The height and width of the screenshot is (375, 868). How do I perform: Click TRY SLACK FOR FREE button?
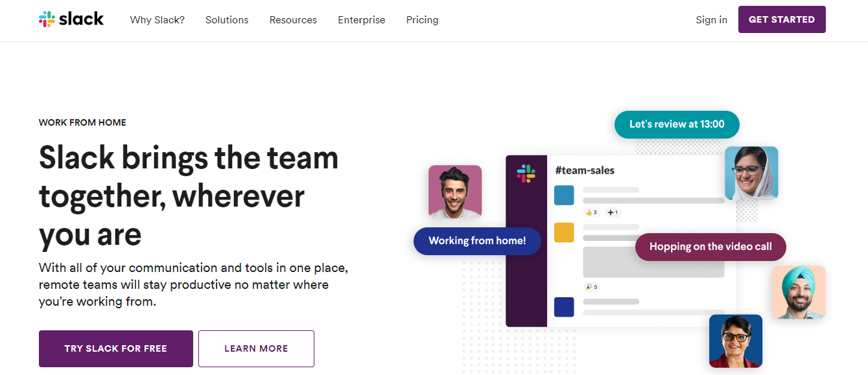pyautogui.click(x=116, y=348)
